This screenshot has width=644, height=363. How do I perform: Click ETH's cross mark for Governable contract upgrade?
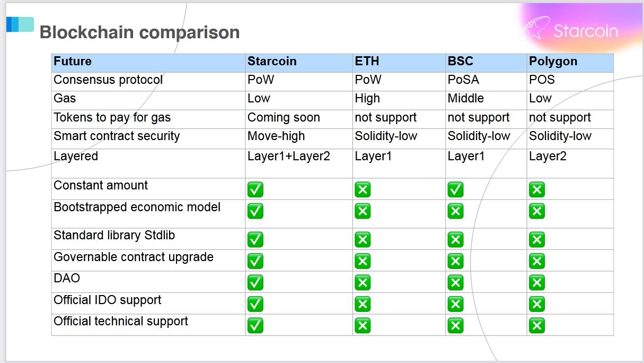pos(363,261)
